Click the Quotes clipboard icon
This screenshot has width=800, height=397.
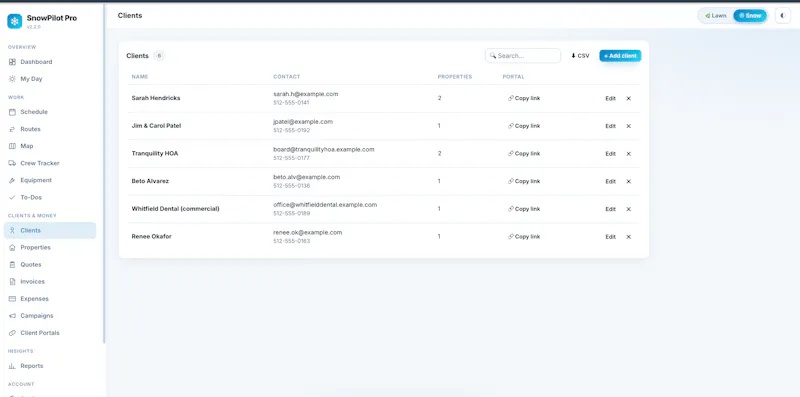pyautogui.click(x=12, y=265)
